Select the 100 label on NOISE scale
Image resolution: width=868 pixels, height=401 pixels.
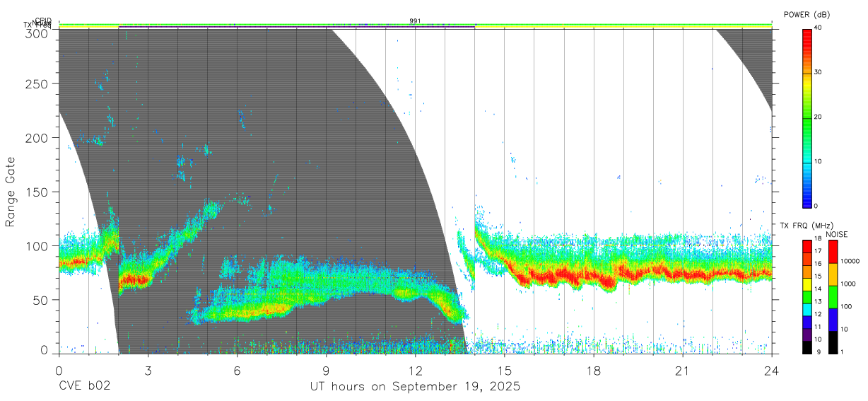click(845, 306)
